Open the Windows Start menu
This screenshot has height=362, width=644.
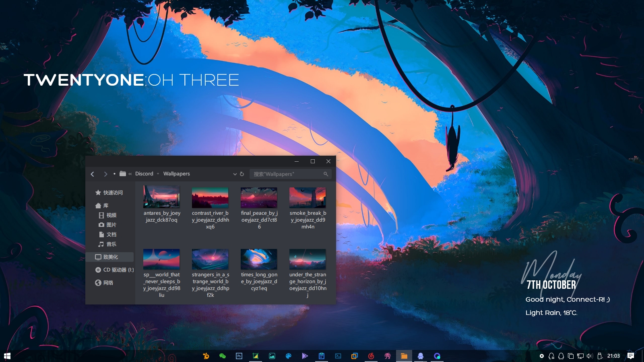coord(7,356)
